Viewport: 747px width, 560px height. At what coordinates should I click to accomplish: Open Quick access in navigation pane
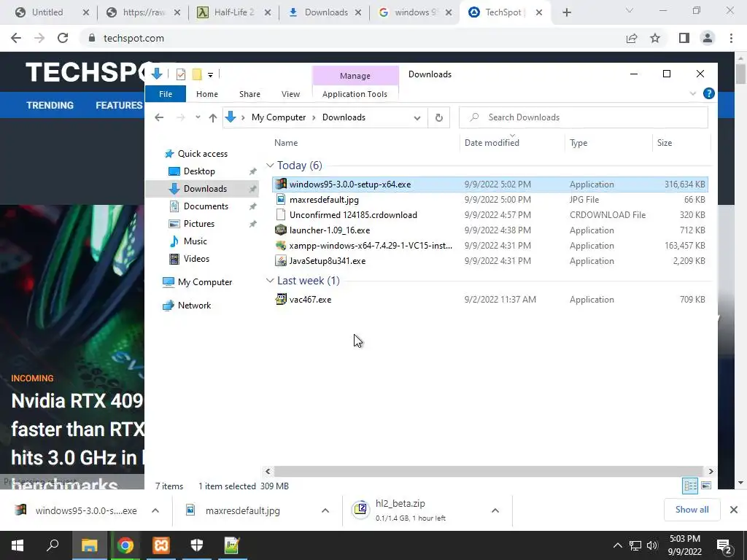203,153
